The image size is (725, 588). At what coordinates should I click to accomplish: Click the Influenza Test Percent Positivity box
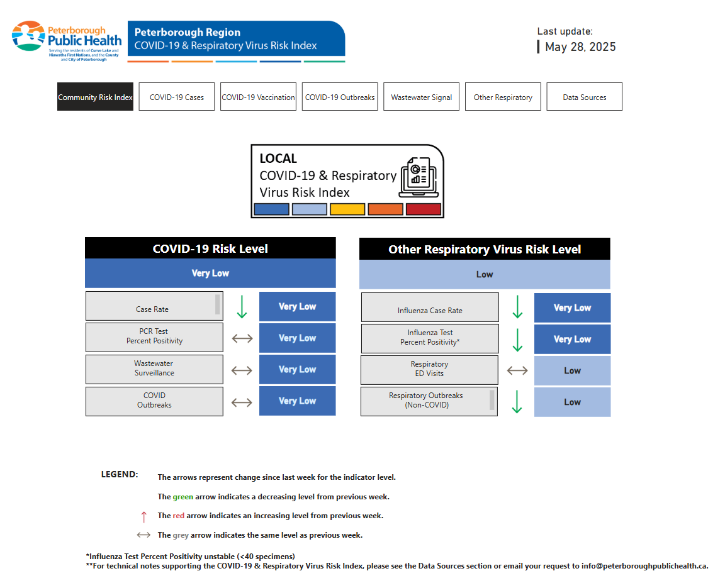coord(430,338)
